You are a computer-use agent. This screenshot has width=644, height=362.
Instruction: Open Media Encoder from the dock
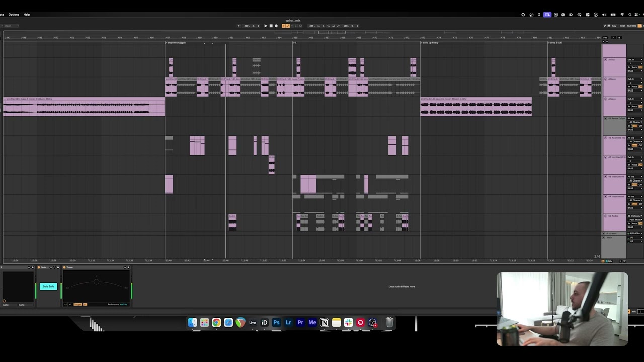click(312, 323)
